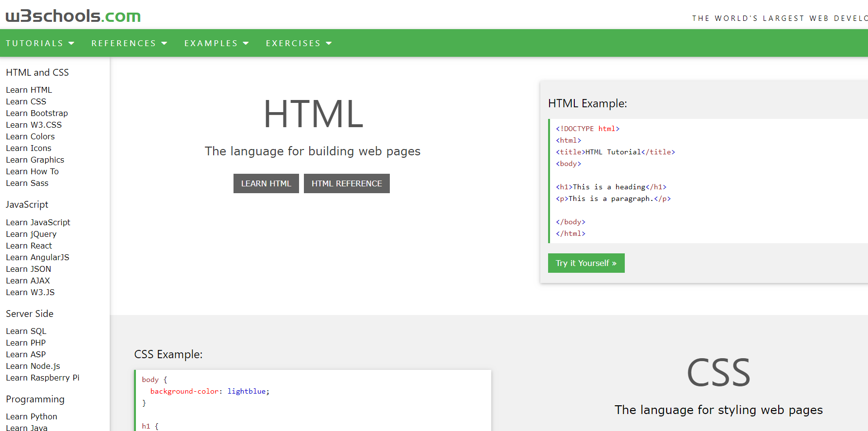The height and width of the screenshot is (431, 868).
Task: Click the Server Side sidebar heading
Action: [x=30, y=314]
